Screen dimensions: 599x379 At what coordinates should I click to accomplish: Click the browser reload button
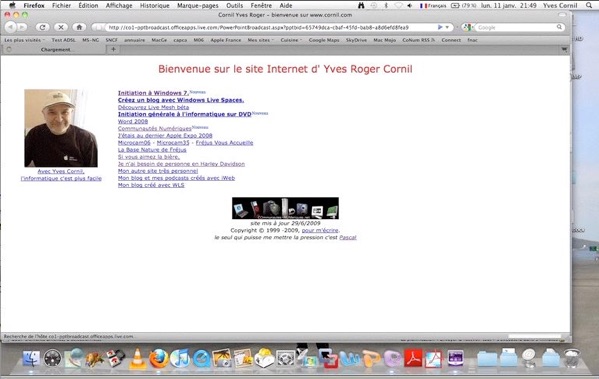click(42, 27)
